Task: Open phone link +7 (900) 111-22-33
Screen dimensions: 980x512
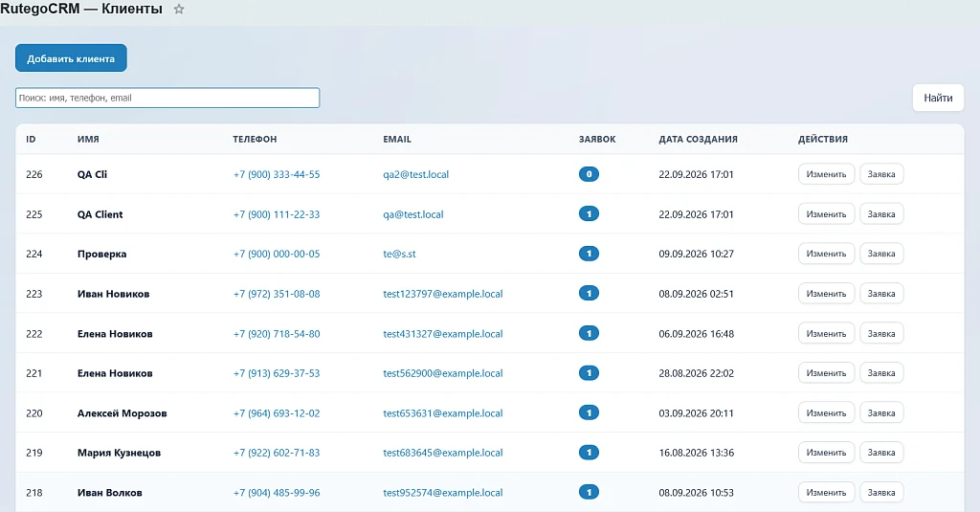Action: pyautogui.click(x=277, y=214)
